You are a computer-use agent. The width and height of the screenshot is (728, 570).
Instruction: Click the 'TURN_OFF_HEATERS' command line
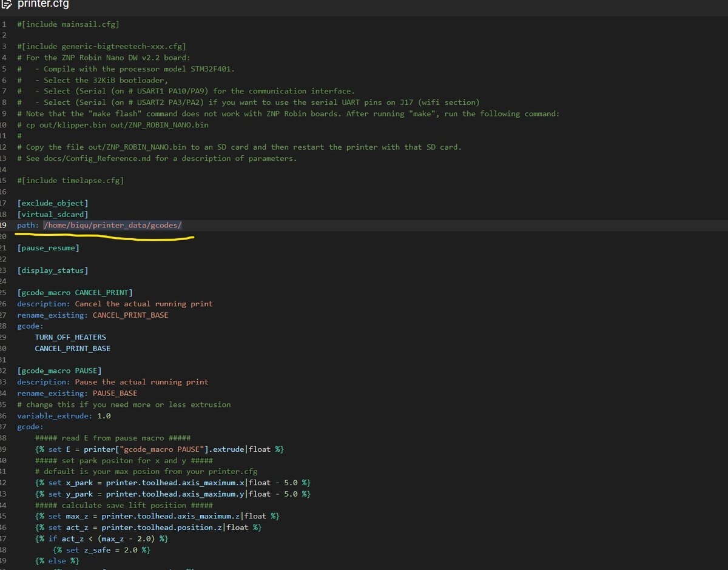pyautogui.click(x=70, y=337)
